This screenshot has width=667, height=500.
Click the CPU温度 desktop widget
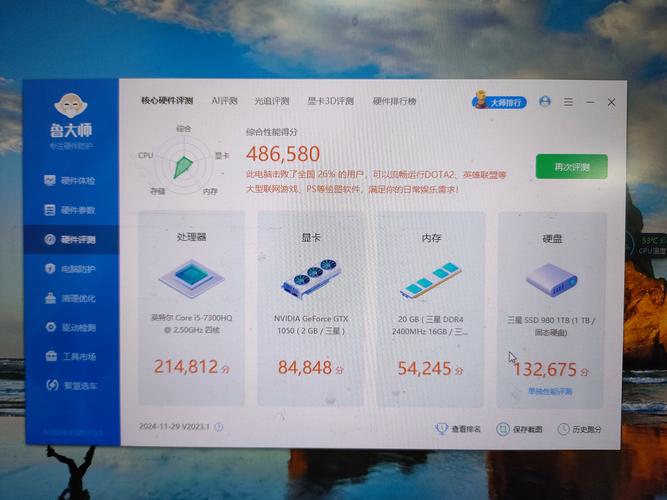pos(650,246)
